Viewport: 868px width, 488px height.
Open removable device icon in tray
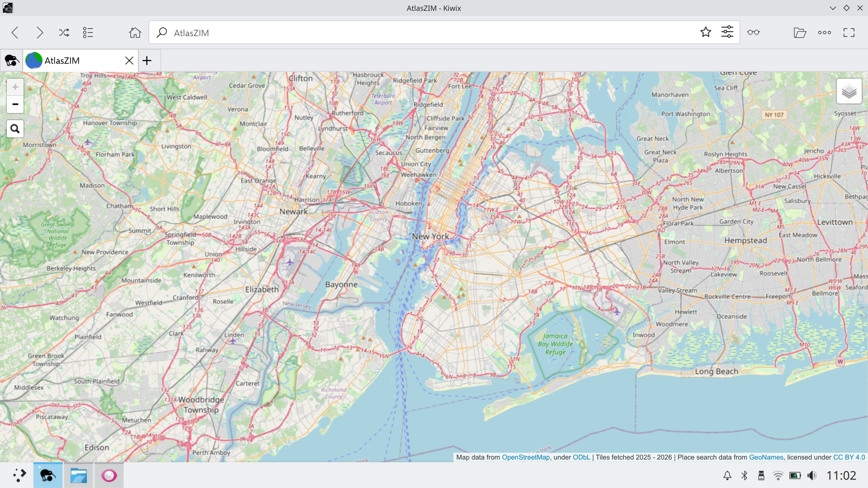(x=761, y=475)
